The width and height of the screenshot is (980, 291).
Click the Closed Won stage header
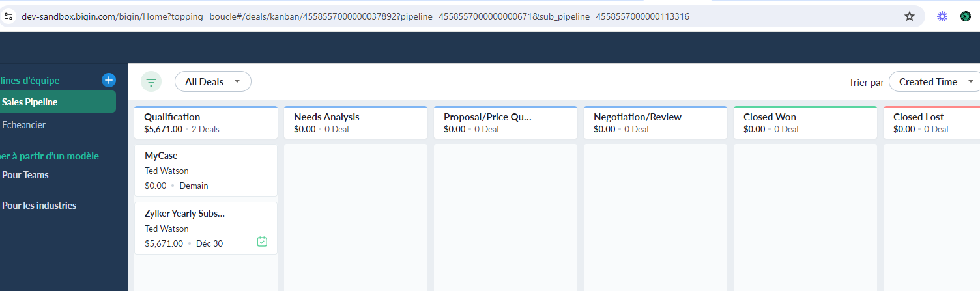805,122
